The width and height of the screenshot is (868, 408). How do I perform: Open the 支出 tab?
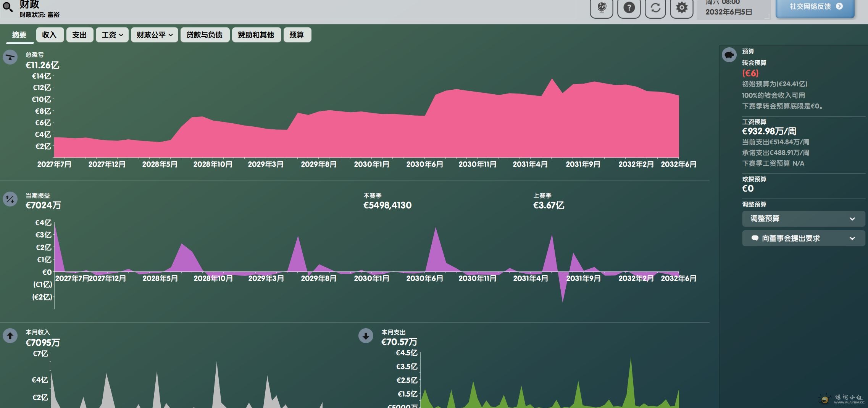(x=80, y=35)
